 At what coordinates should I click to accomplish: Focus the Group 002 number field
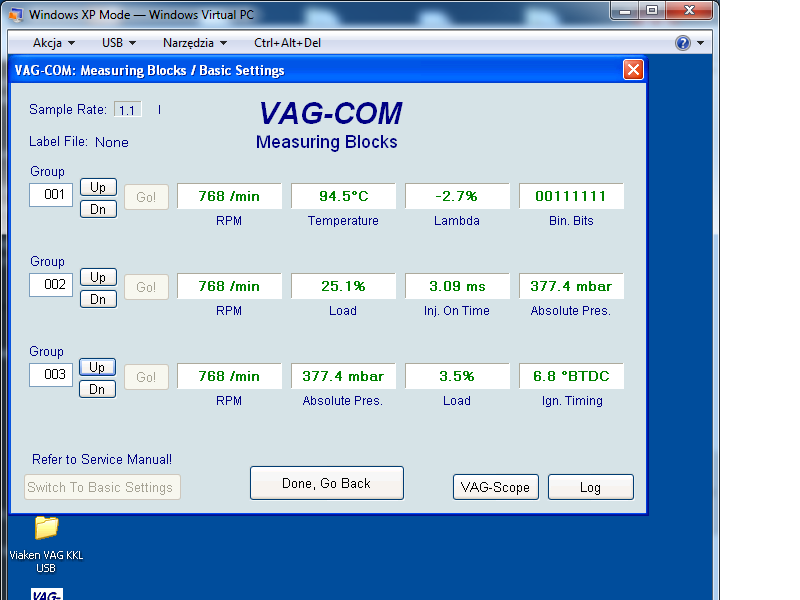coord(51,284)
